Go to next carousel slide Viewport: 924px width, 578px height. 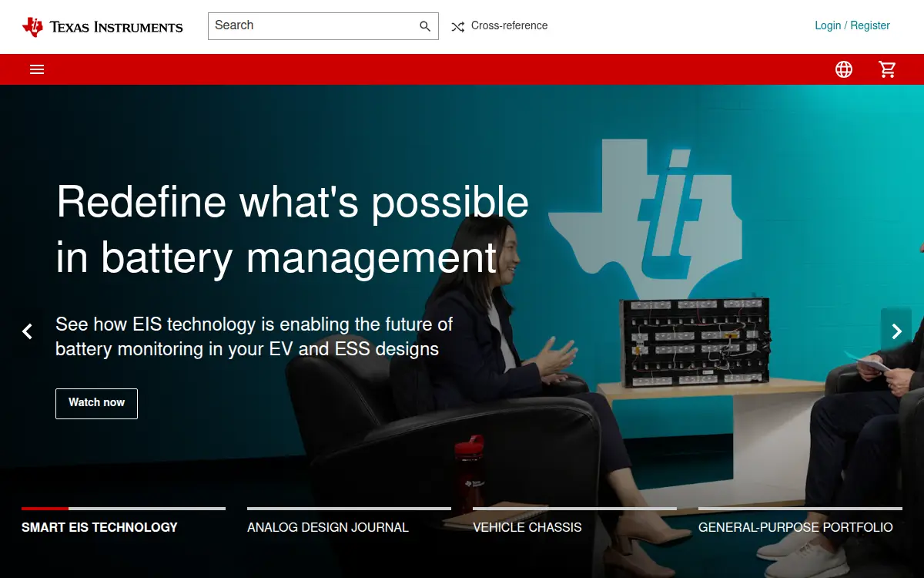(x=896, y=331)
